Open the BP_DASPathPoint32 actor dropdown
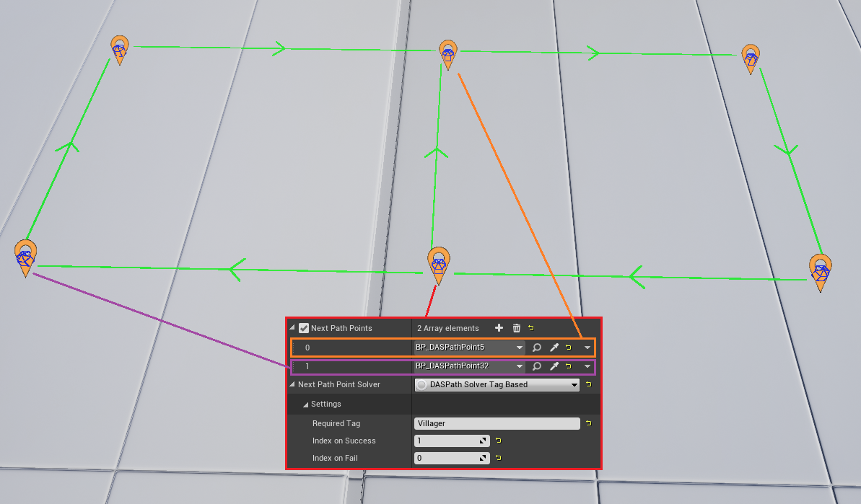This screenshot has width=861, height=504. (519, 366)
